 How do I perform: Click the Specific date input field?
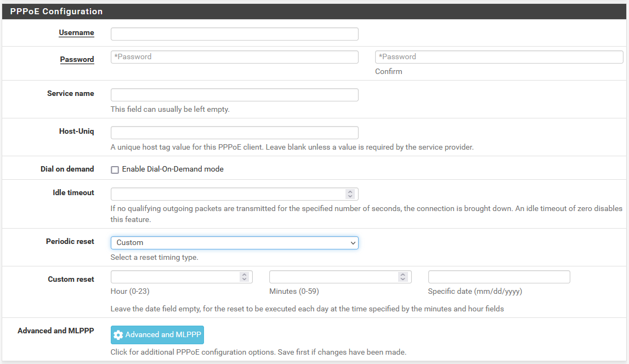(498, 277)
